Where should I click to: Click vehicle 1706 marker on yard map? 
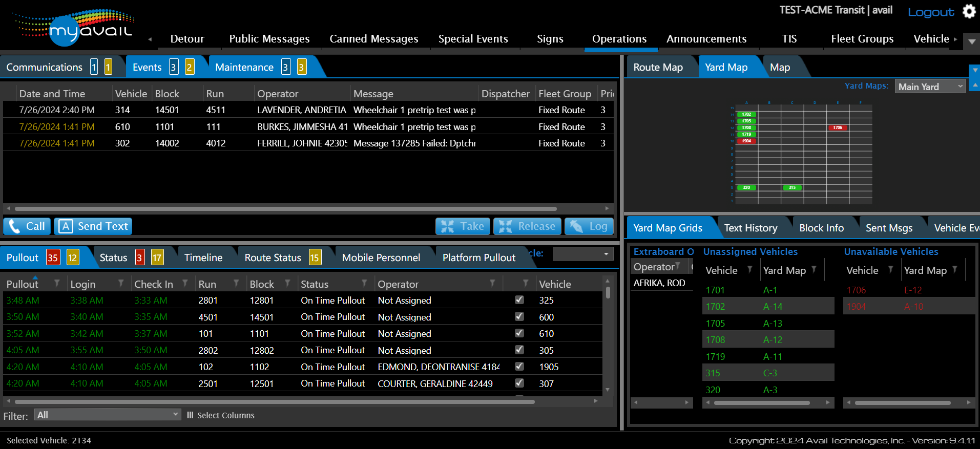coord(838,127)
